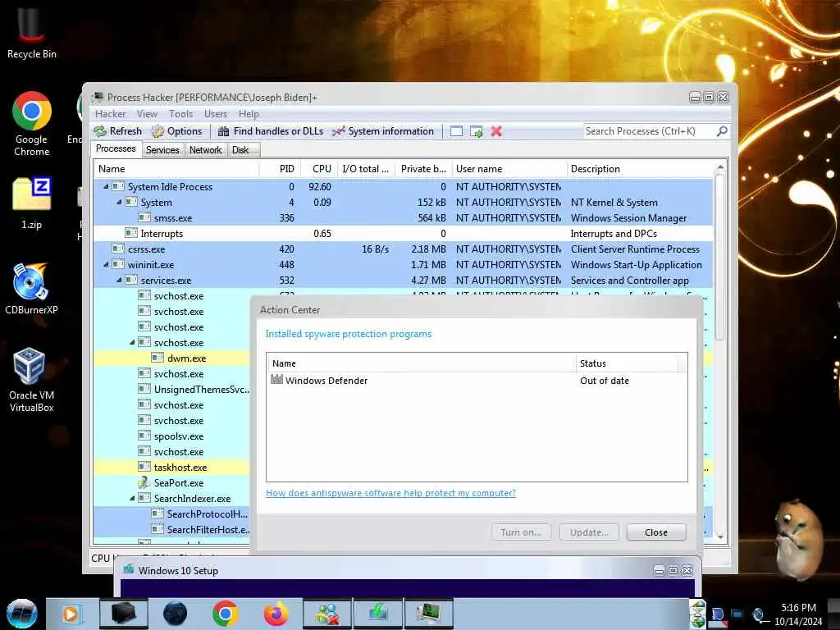Open the Help menu
840x630 pixels.
point(249,113)
